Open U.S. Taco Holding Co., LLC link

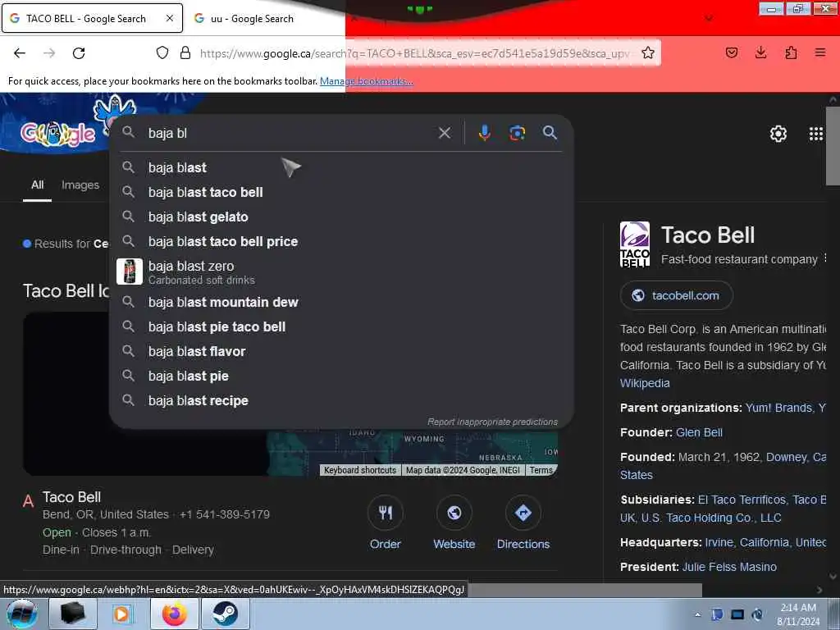coord(711,518)
